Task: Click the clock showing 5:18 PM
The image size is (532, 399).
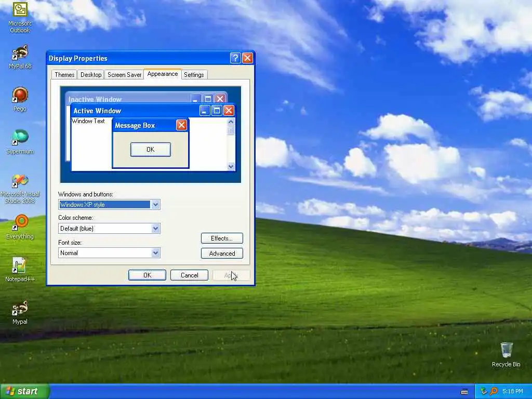Action: point(513,391)
